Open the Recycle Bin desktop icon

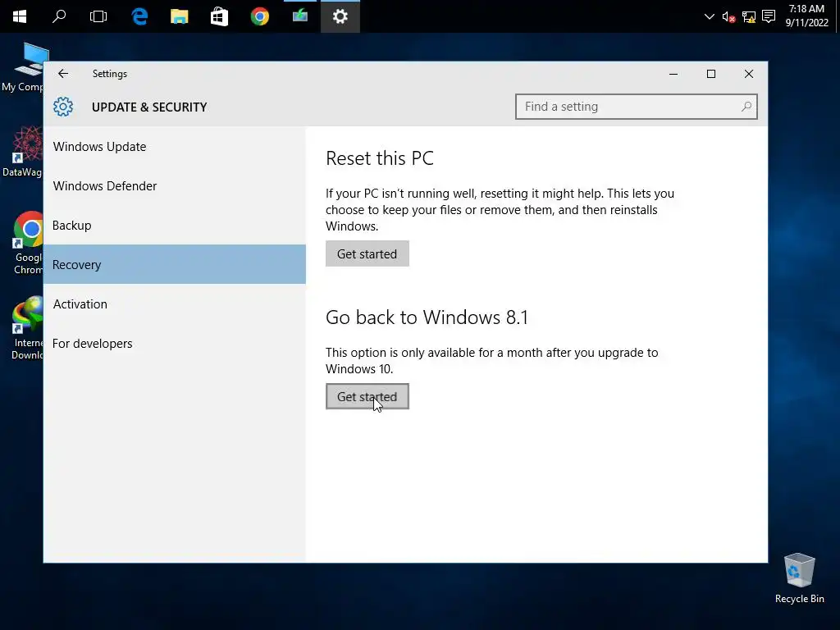click(x=799, y=578)
